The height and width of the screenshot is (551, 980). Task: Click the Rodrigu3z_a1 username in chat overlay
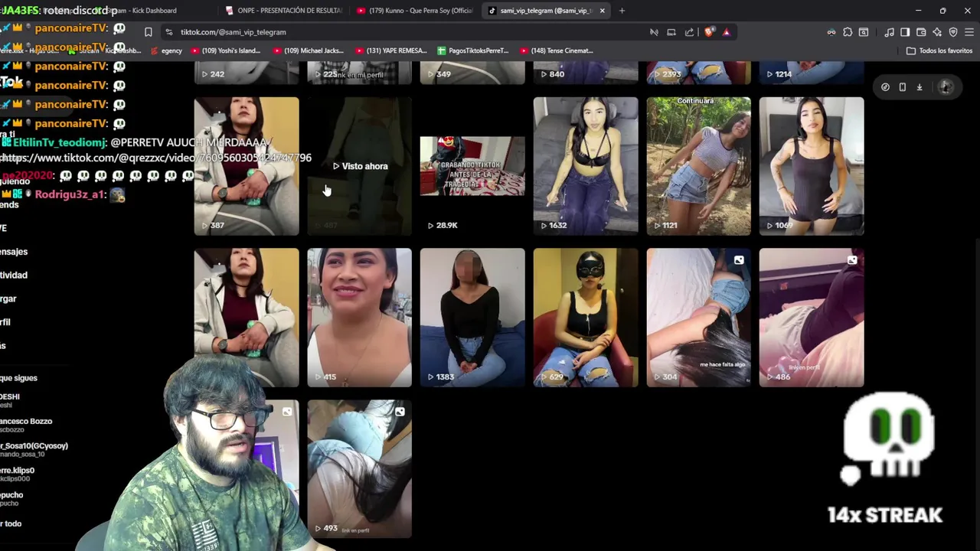70,194
